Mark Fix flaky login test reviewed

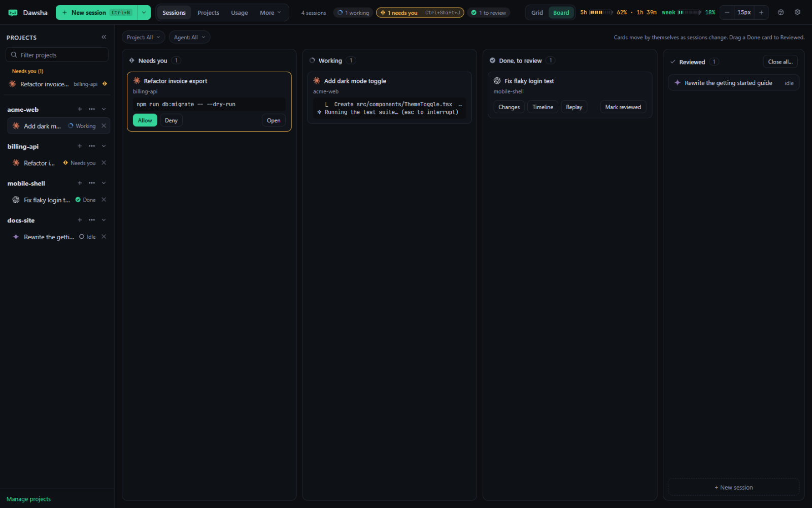623,107
